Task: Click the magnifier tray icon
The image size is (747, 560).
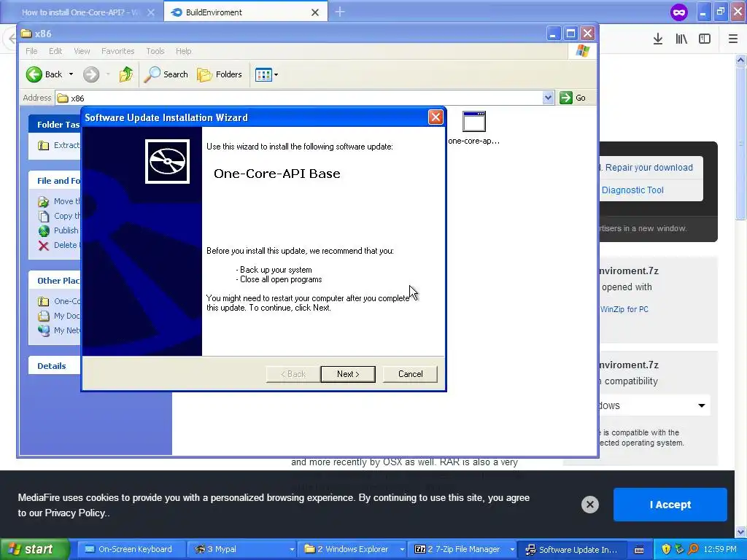Action: point(693,550)
